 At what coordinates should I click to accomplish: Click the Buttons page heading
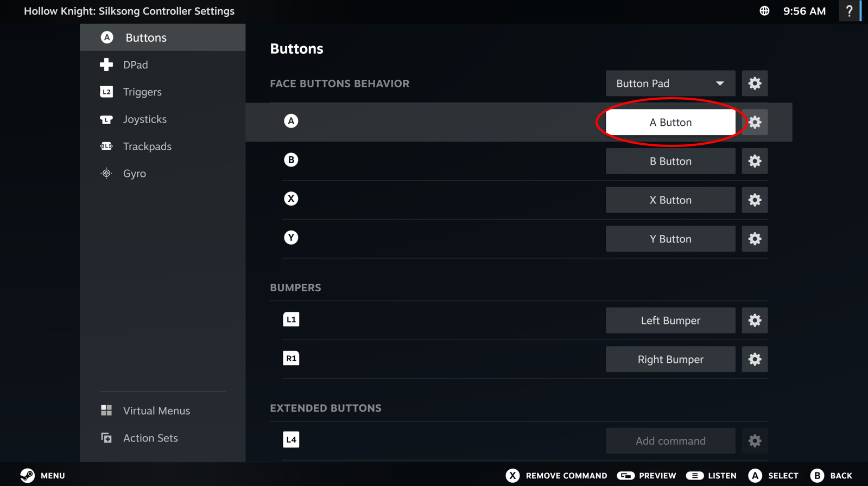[x=297, y=49]
